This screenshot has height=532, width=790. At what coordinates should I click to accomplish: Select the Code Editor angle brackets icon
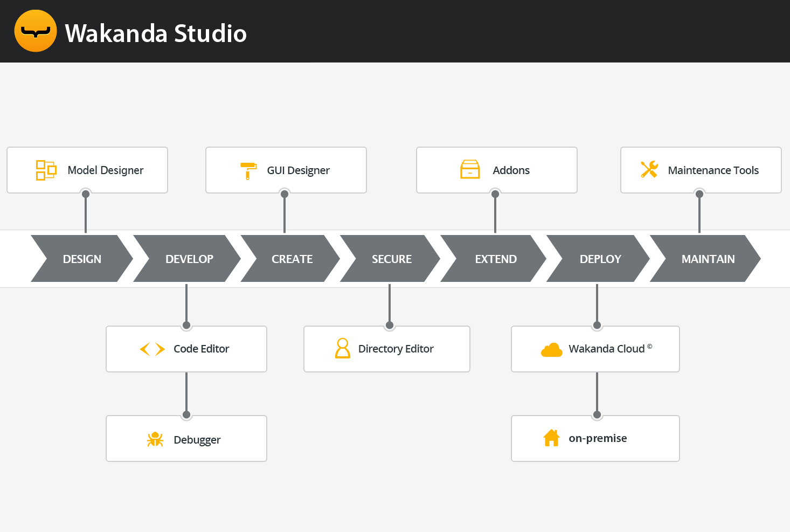[153, 349]
